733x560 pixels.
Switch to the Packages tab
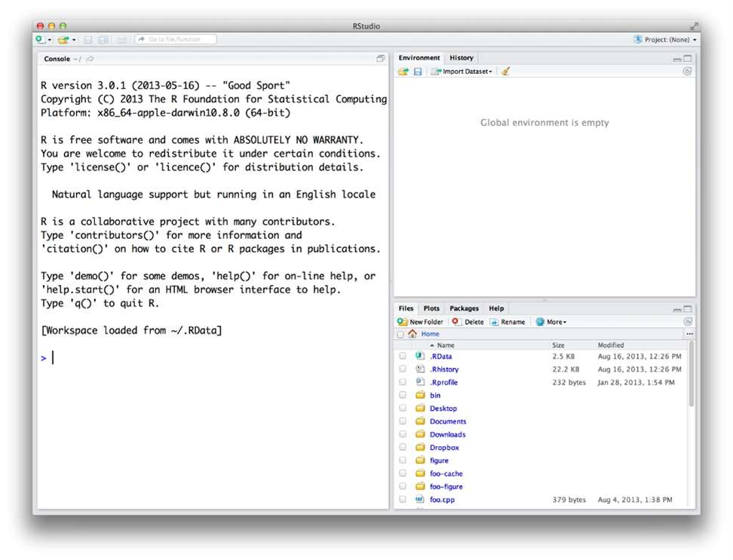click(464, 308)
